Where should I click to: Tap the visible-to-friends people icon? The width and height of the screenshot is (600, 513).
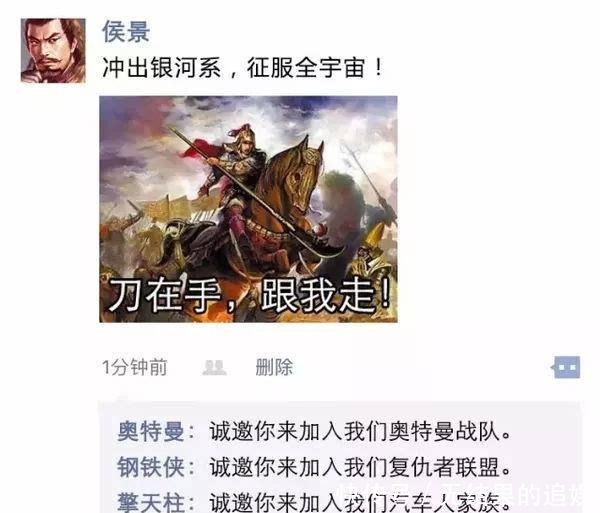pyautogui.click(x=214, y=367)
